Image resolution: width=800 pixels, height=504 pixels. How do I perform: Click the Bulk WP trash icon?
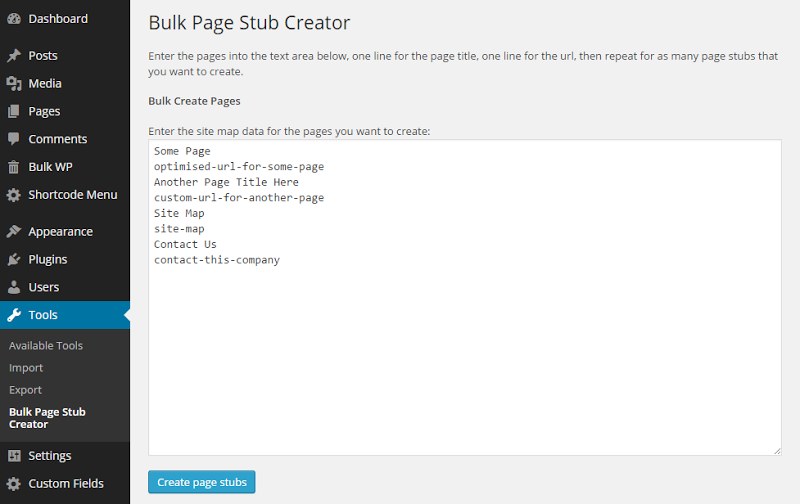(x=14, y=167)
